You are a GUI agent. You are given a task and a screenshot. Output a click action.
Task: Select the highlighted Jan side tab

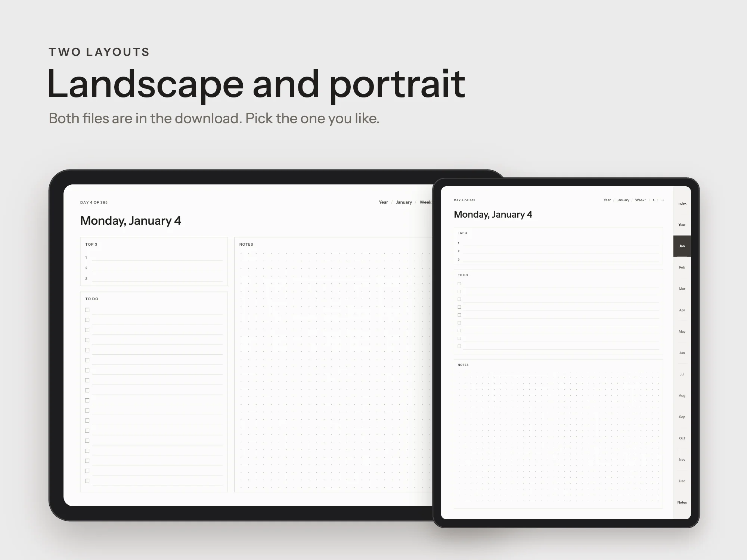pyautogui.click(x=682, y=246)
